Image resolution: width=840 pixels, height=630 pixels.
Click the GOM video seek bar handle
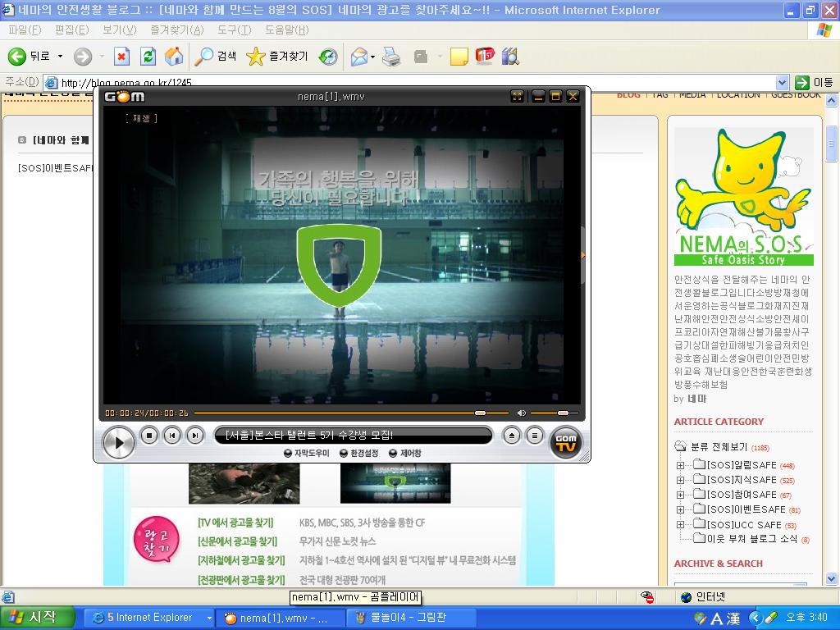point(480,413)
